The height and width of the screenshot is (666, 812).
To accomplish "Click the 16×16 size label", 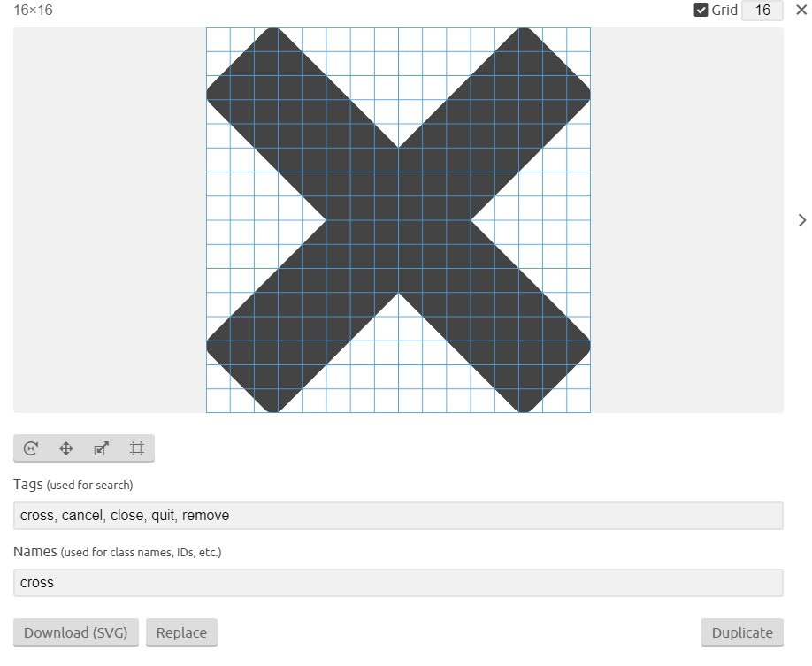I will [33, 11].
